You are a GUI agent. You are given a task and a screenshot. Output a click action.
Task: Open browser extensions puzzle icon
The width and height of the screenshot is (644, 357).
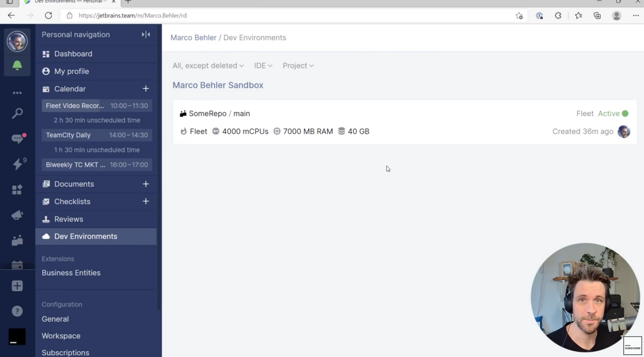point(558,15)
